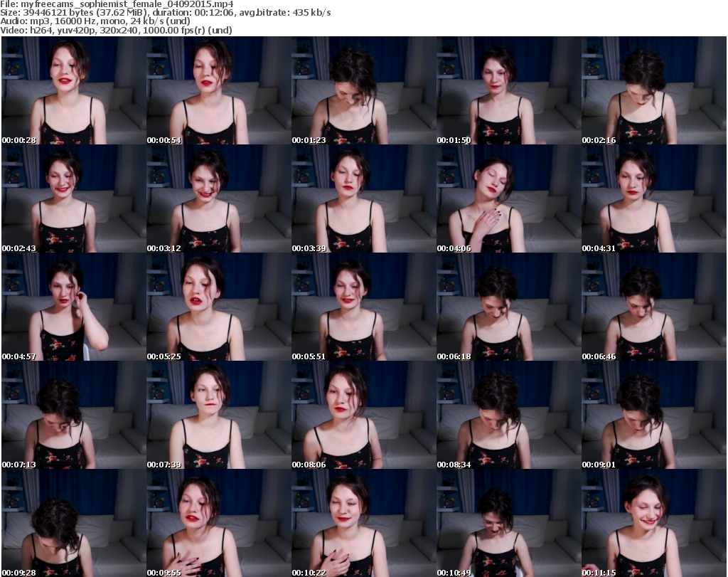Viewport: 728px width, 577px height.
Task: Pick the frame labeled 00:10:49
Action: point(508,523)
